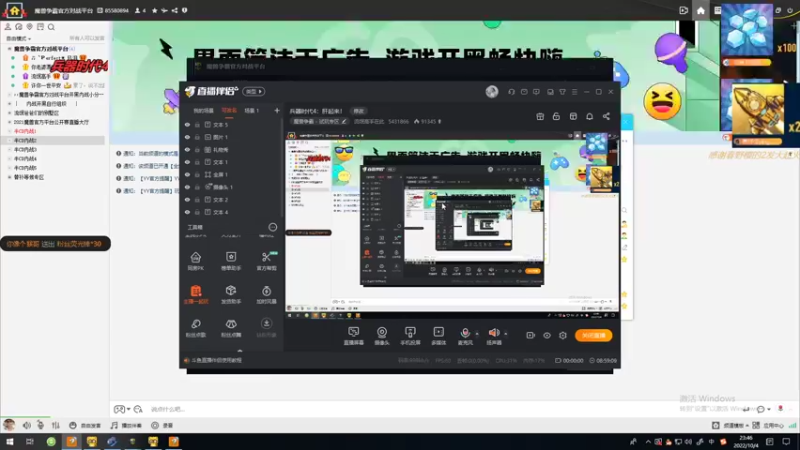Open the fan dance request tool
The image size is (800, 450).
pyautogui.click(x=231, y=328)
